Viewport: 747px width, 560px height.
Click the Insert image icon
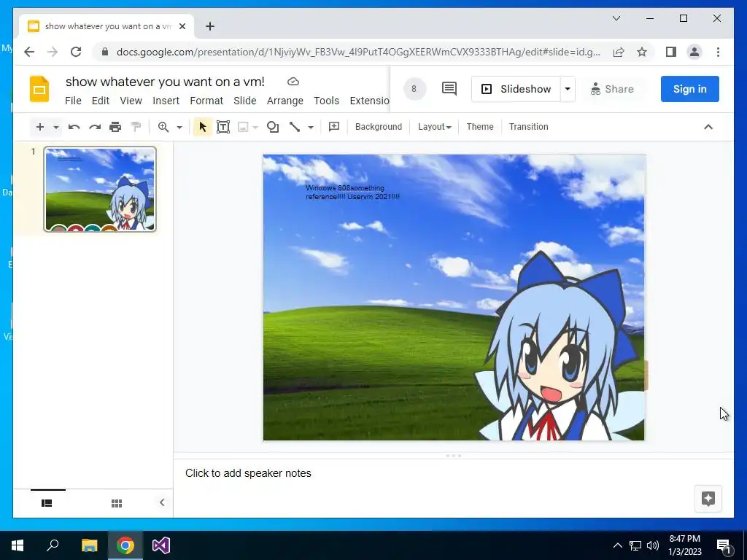(243, 127)
